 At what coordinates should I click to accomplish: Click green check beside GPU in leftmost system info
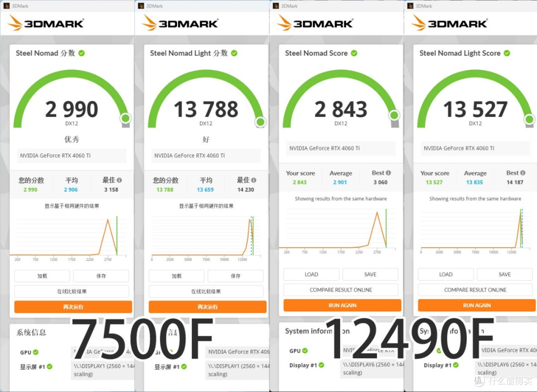click(36, 352)
